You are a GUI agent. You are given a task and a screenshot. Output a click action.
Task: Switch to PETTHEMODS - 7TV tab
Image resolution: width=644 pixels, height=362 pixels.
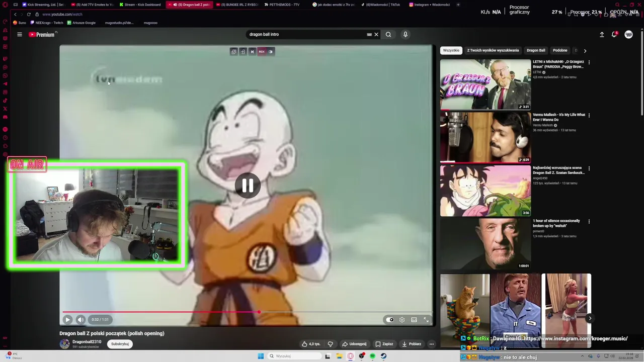282,5
